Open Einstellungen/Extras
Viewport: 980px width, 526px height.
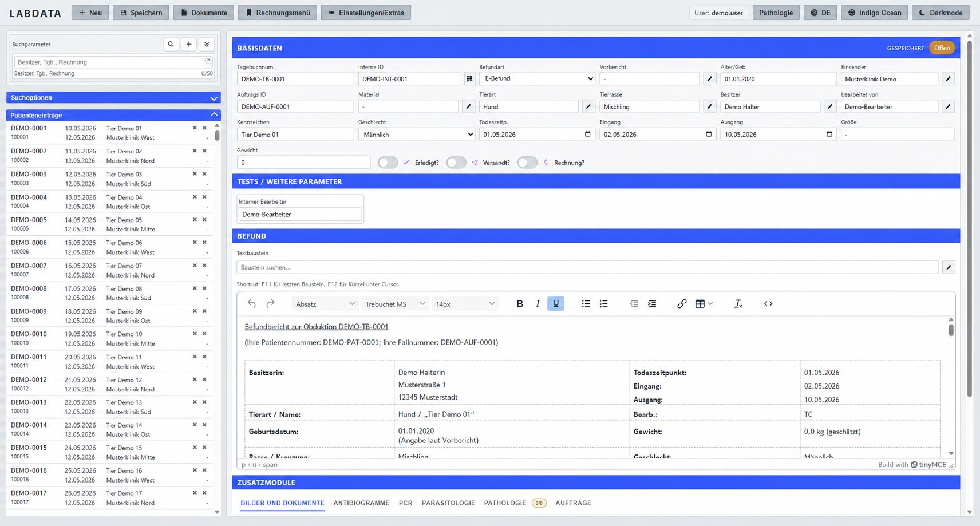[366, 13]
